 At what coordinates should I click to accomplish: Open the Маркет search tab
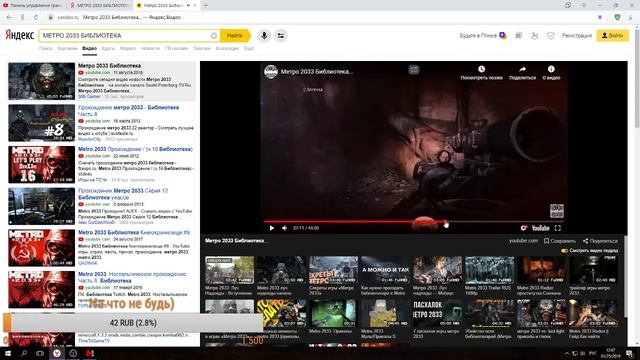tap(128, 48)
